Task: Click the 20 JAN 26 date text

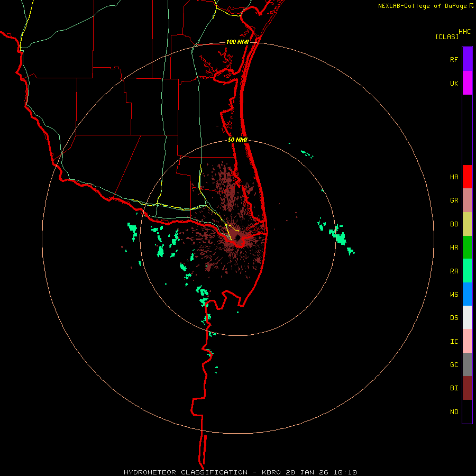Action: tap(307, 472)
